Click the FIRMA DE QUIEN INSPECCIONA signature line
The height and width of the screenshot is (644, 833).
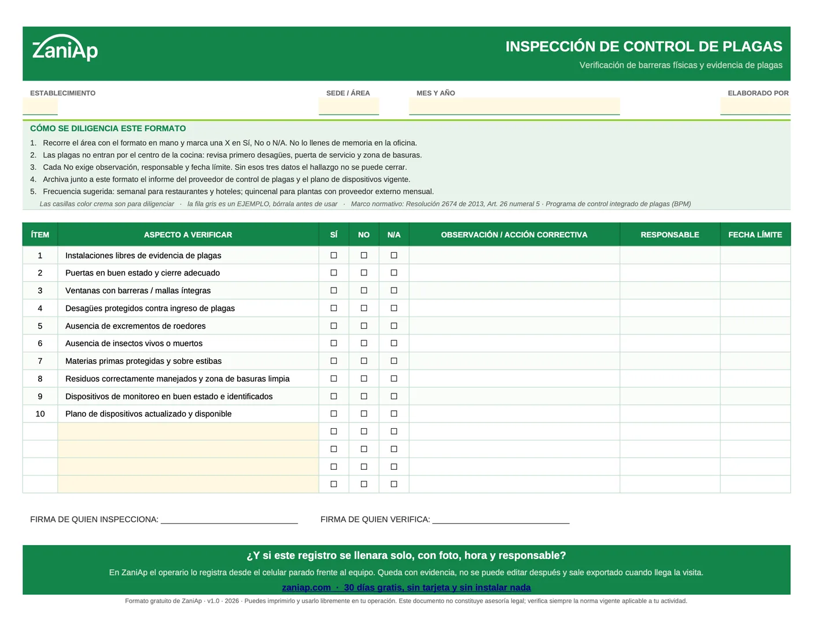229,520
